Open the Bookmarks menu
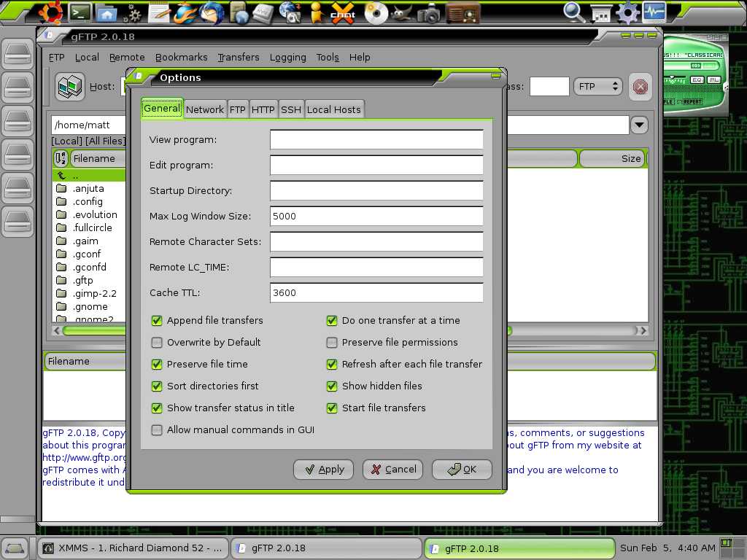The width and height of the screenshot is (747, 560). coord(181,57)
